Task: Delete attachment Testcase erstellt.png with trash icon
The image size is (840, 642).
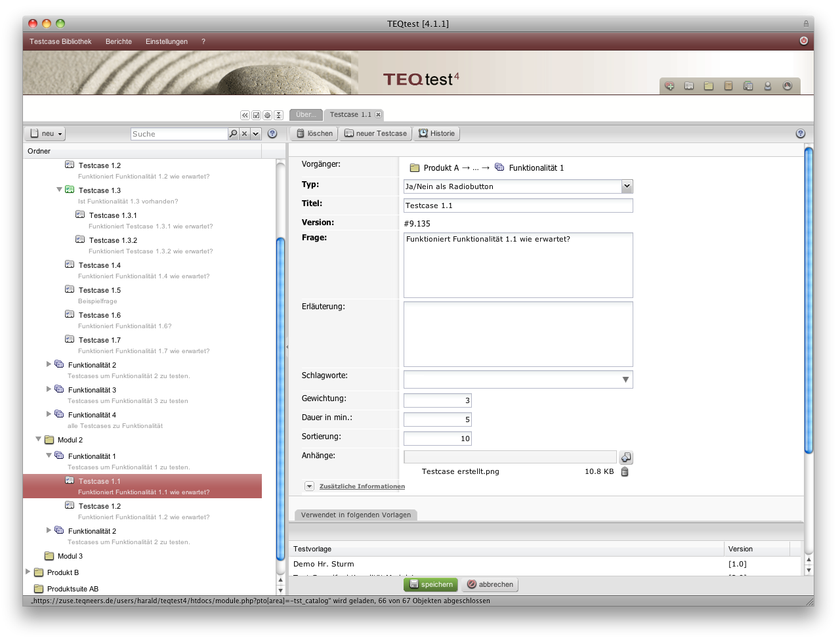Action: tap(625, 471)
